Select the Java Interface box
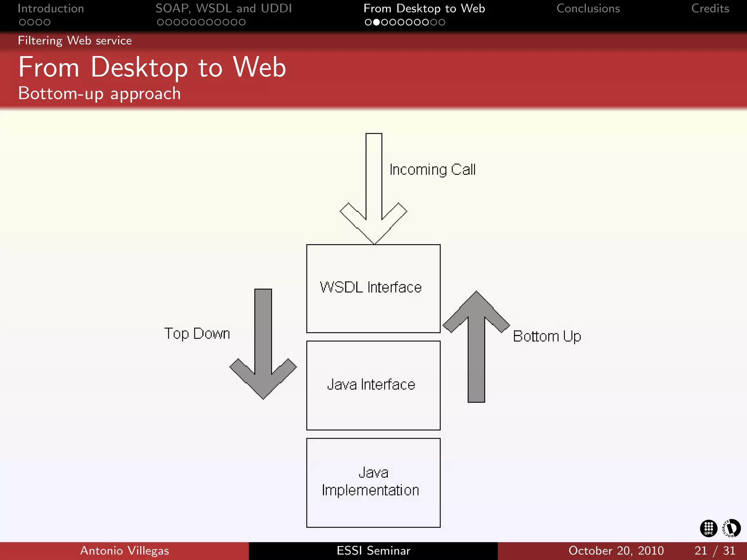The height and width of the screenshot is (560, 747). (x=373, y=385)
